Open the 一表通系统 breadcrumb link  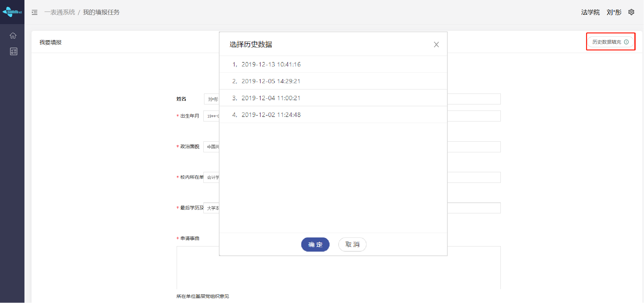(60, 12)
